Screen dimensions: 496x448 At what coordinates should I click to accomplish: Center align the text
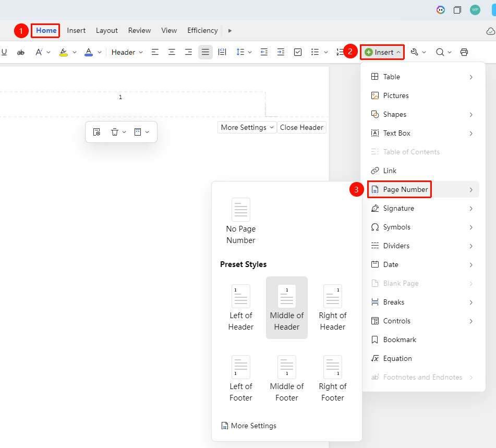point(172,52)
